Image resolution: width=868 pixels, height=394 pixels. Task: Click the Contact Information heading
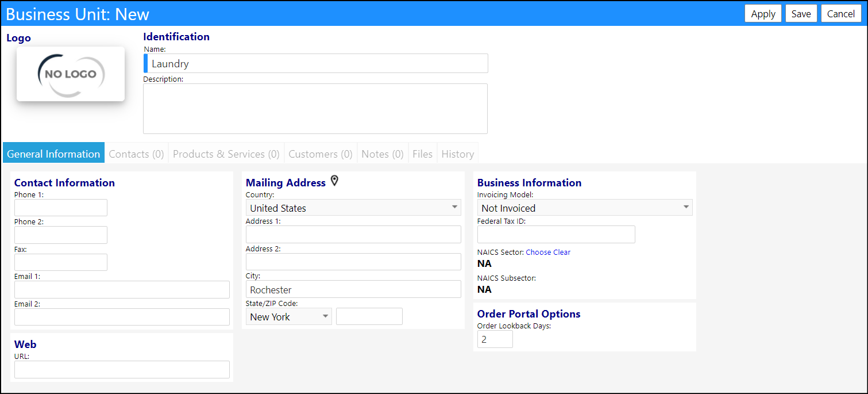pos(64,182)
